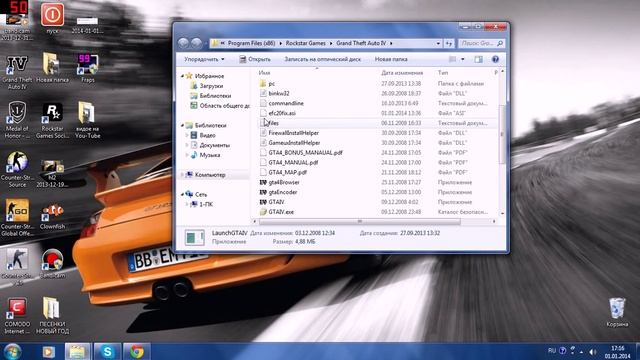Image resolution: width=640 pixels, height=360 pixels.
Task: Launch Counter-Strike Source from desktop
Action: tap(17, 170)
